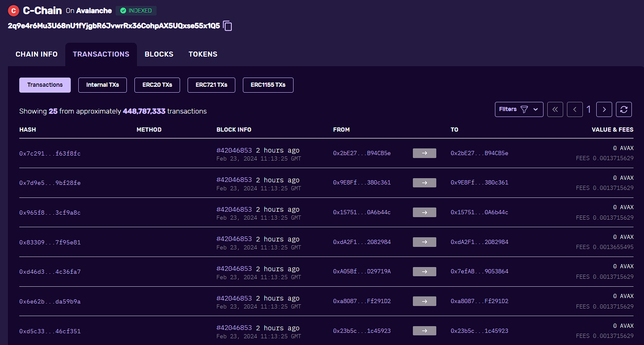The height and width of the screenshot is (345, 644).
Task: Click the arrow icon in the 0x7c291 row
Action: pos(424,153)
